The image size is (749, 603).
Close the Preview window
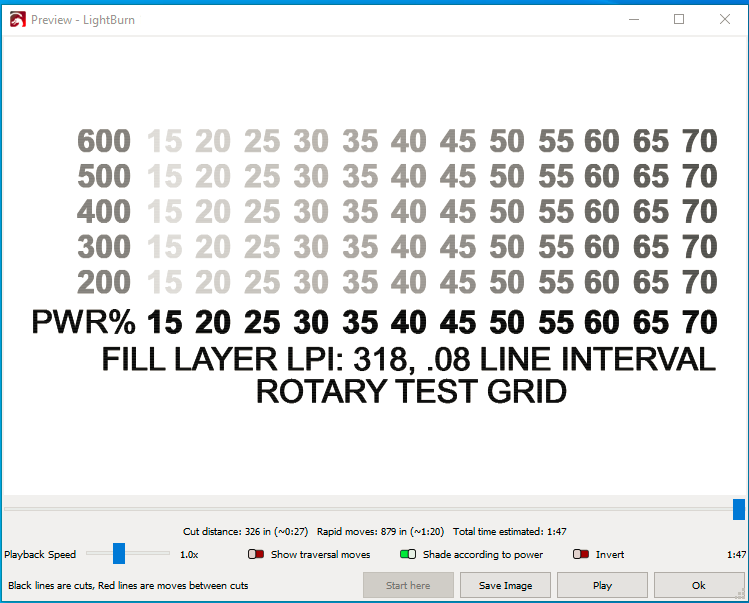point(725,19)
